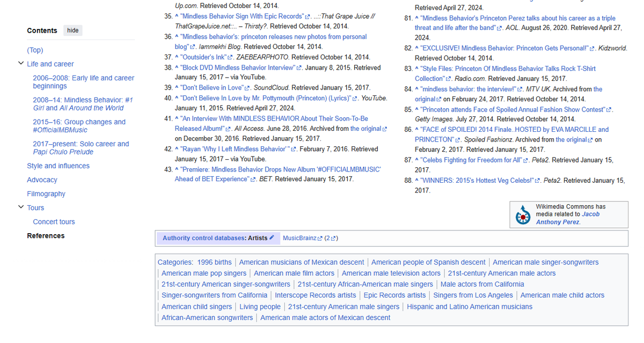Open 1996 births category
The width and height of the screenshot is (644, 343).
(214, 263)
